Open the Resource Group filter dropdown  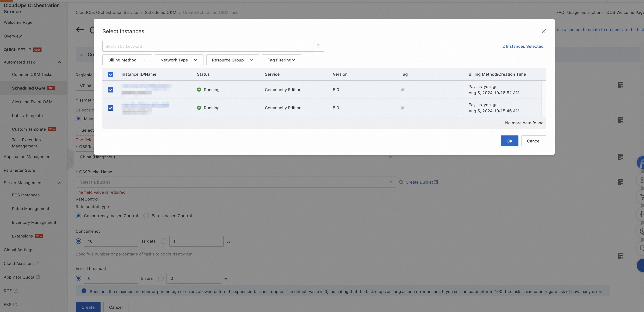pyautogui.click(x=232, y=60)
